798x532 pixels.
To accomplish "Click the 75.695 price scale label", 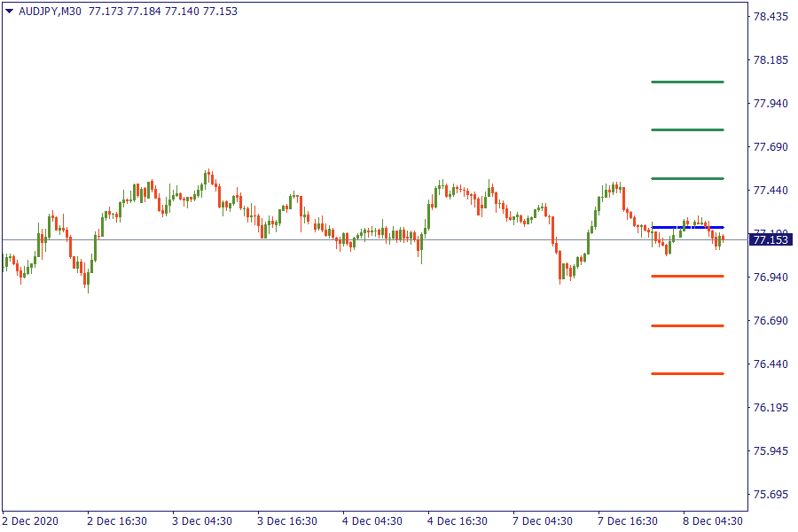I will point(771,495).
